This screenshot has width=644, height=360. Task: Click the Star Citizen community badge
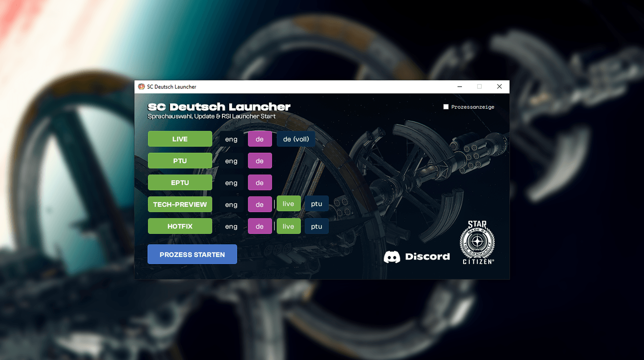[477, 243]
